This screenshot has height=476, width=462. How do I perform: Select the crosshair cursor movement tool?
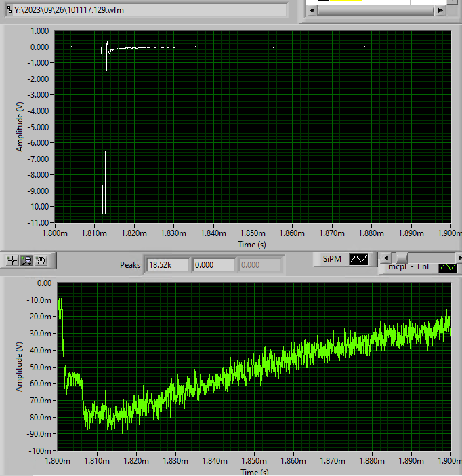12,260
